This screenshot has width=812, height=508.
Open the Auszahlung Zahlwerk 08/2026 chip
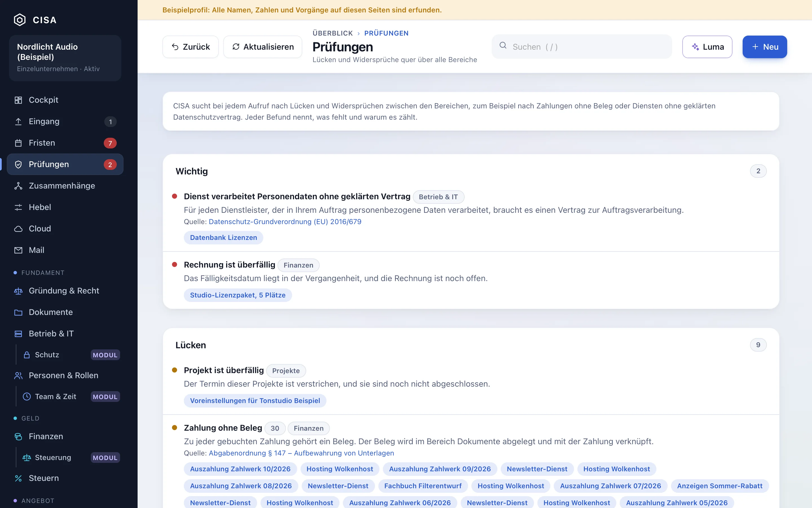point(241,486)
